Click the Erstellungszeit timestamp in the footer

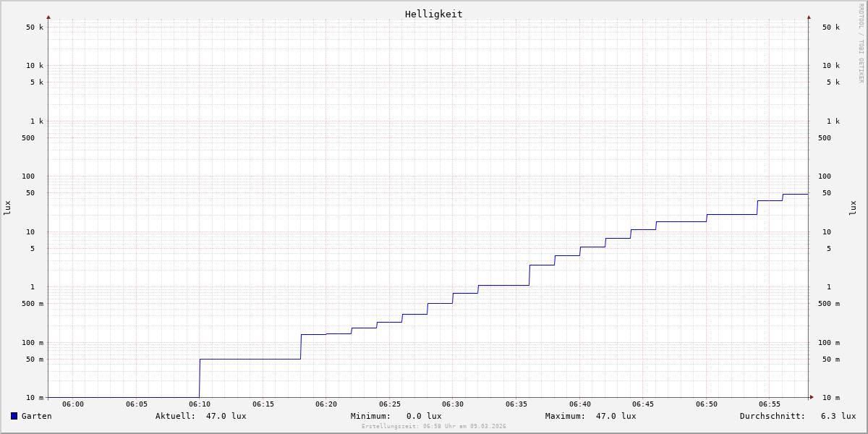(x=434, y=427)
